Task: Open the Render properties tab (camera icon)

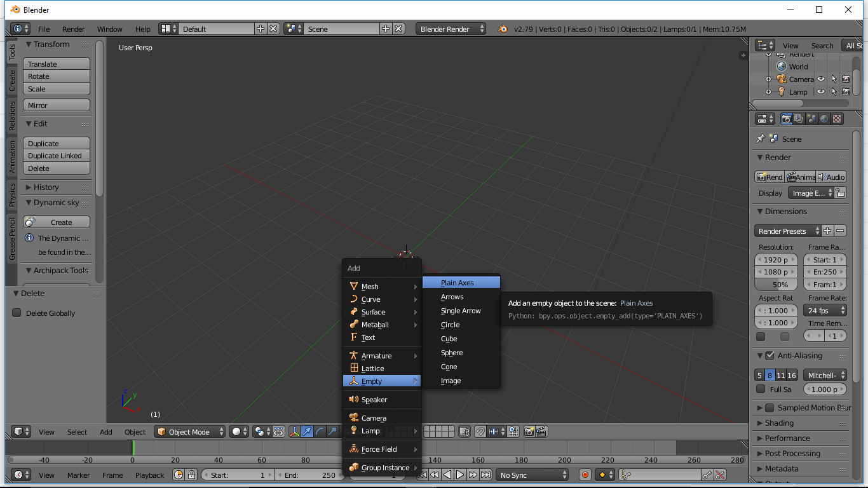Action: [x=787, y=118]
